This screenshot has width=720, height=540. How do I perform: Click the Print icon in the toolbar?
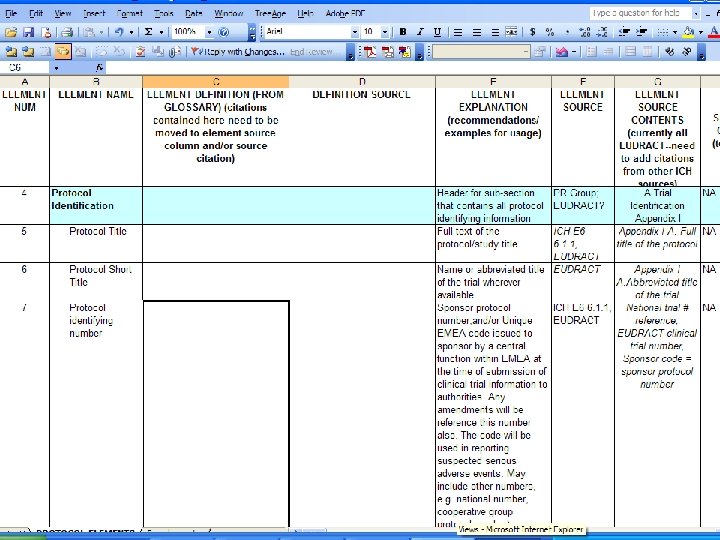click(67, 32)
